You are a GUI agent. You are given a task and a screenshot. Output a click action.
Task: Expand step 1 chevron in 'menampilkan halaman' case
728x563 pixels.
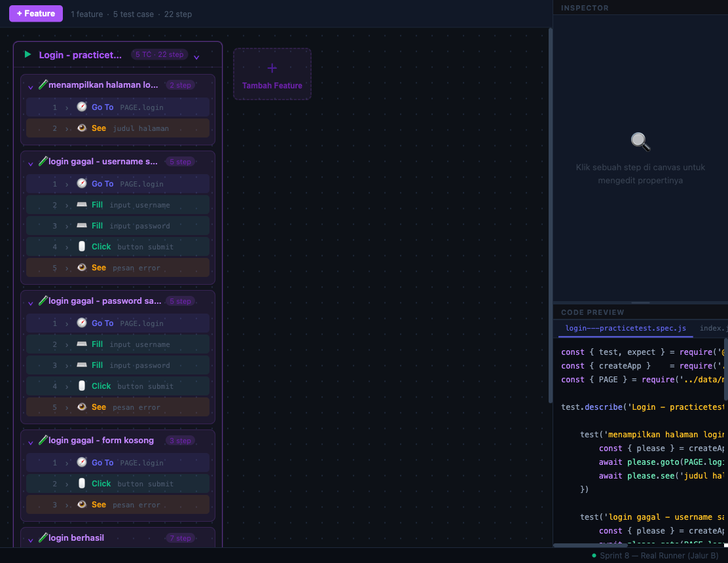[x=67, y=107]
